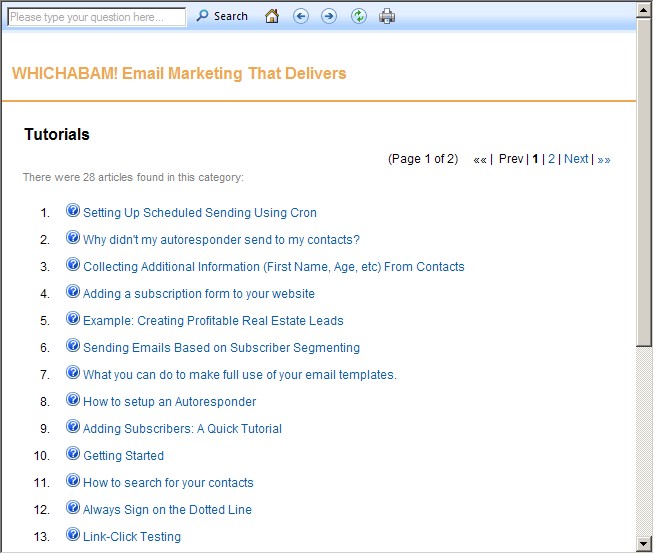
Task: Click the magnifier Search button
Action: pos(222,16)
